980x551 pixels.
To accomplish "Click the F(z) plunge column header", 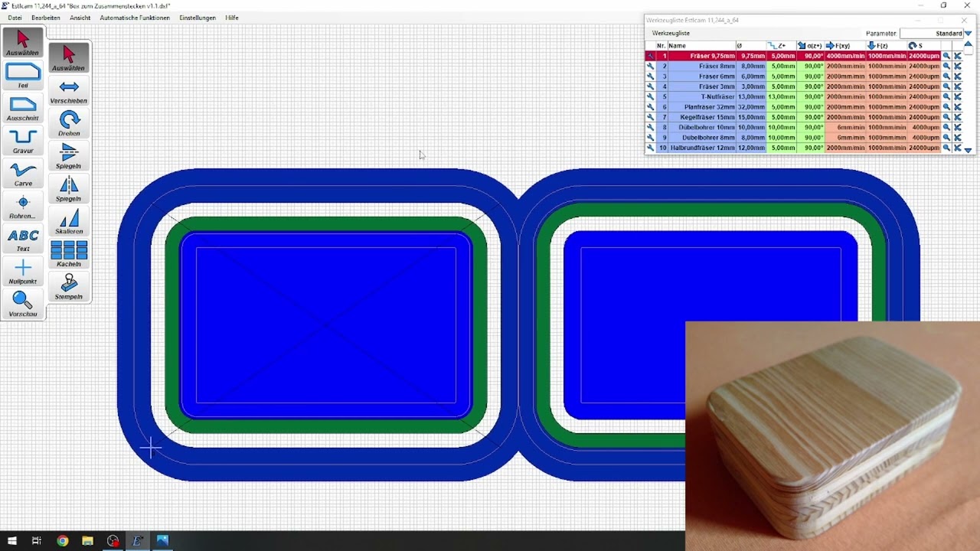I will [886, 46].
